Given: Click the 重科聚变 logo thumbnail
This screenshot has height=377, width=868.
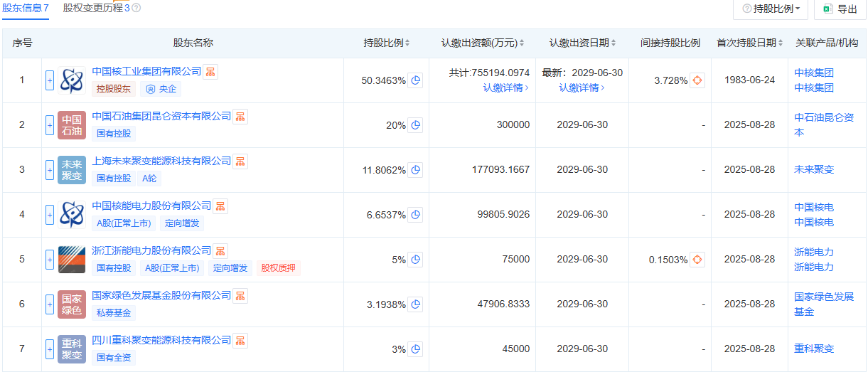Looking at the screenshot, I should pyautogui.click(x=72, y=349).
